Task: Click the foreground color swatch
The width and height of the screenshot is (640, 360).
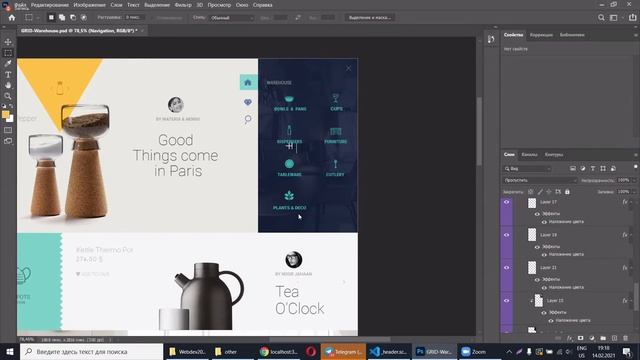Action: click(x=5, y=115)
